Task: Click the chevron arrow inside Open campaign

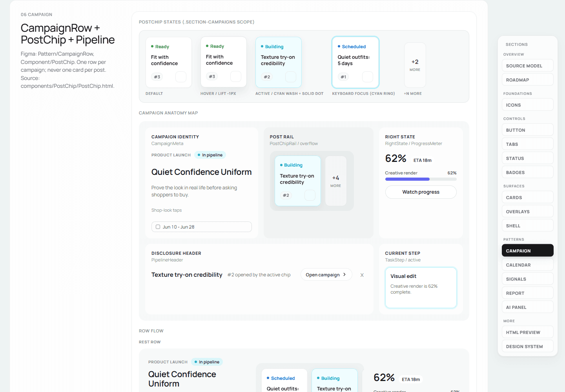Action: tap(344, 275)
